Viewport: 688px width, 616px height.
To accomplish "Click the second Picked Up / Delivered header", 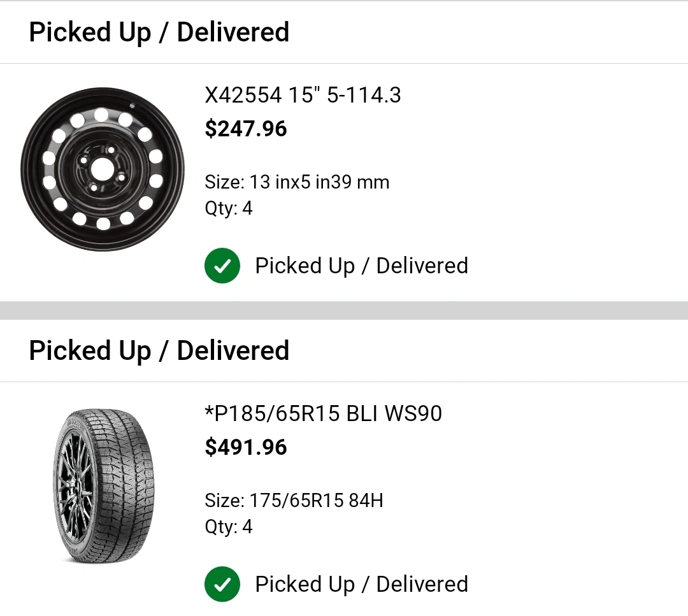I will pyautogui.click(x=159, y=351).
